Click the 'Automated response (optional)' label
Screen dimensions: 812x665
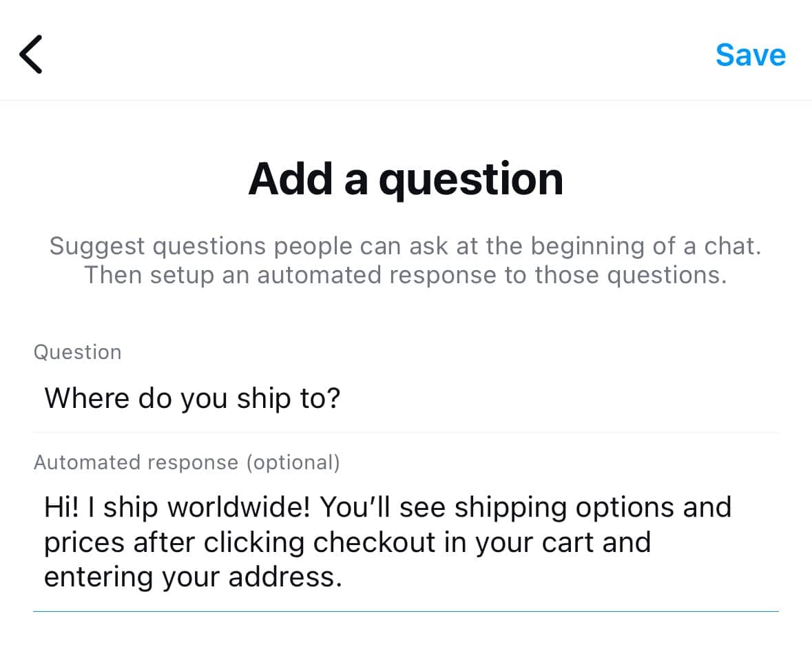click(186, 462)
